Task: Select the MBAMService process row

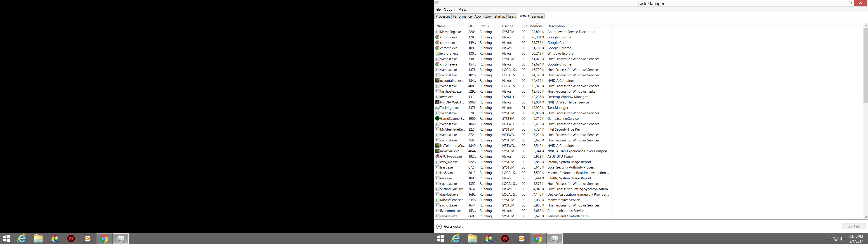Action: [x=523, y=200]
